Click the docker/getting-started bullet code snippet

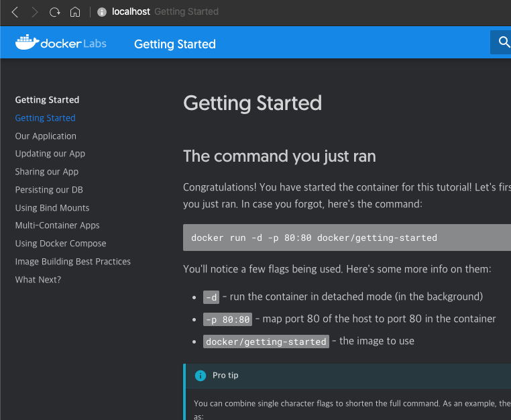[x=266, y=342]
